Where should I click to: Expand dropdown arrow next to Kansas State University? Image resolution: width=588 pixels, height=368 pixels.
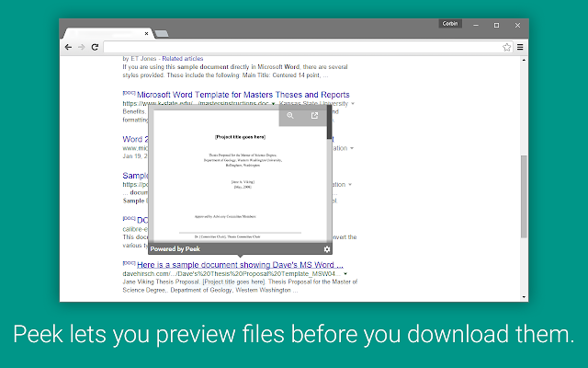(x=353, y=104)
